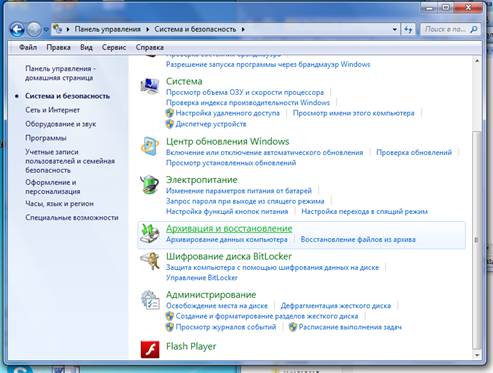The height and width of the screenshot is (373, 493).
Task: Click the Администрирование gears icon
Action: coord(150,300)
